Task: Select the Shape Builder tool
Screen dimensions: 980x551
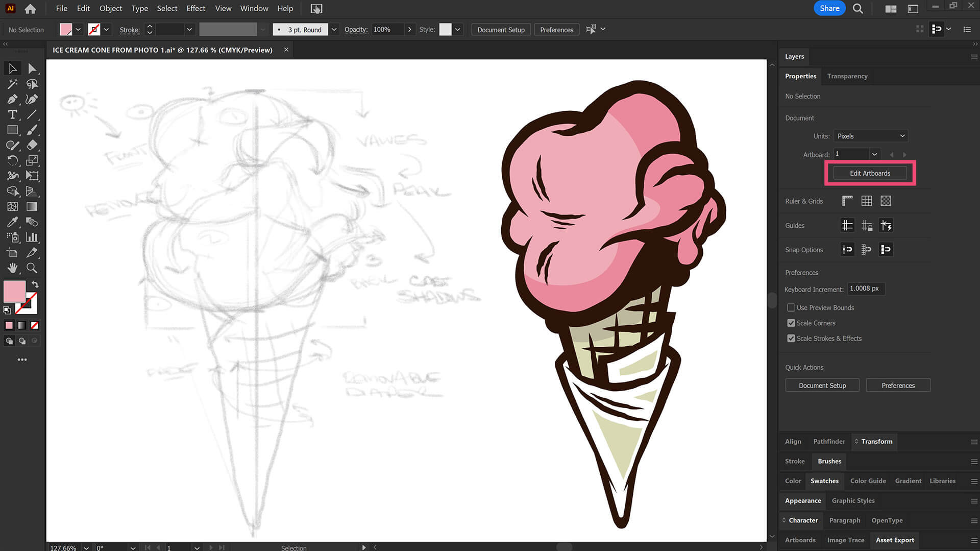Action: click(12, 191)
